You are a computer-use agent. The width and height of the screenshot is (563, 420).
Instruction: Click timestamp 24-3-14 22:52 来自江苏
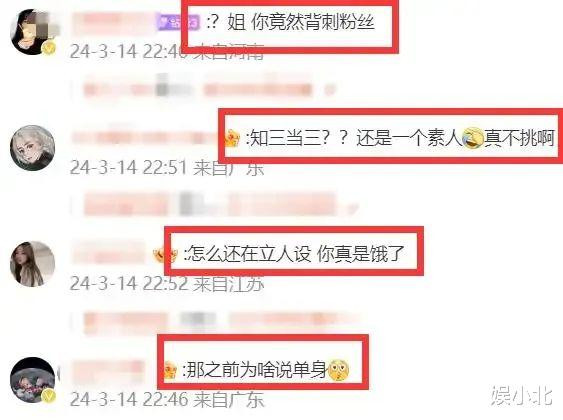pos(167,284)
